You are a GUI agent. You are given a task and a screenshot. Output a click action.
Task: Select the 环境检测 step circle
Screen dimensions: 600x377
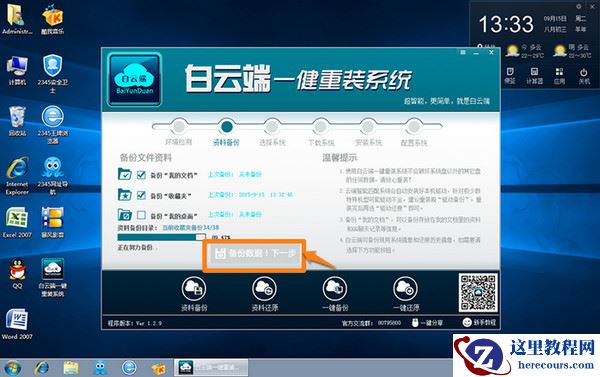point(179,126)
